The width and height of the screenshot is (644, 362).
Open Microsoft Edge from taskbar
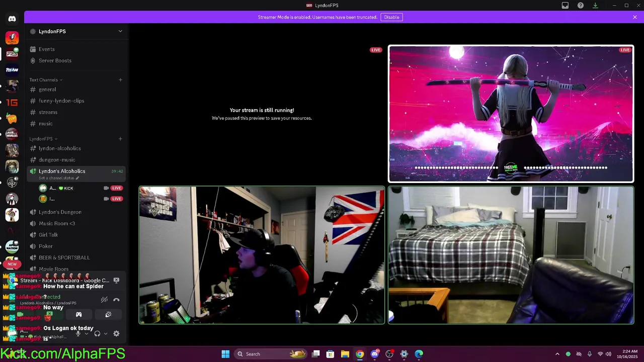(419, 354)
